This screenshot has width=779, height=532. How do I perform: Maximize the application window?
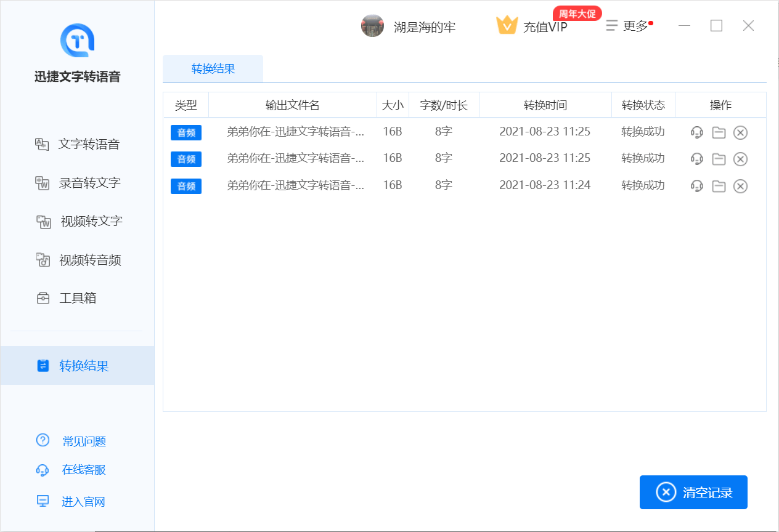pyautogui.click(x=716, y=25)
